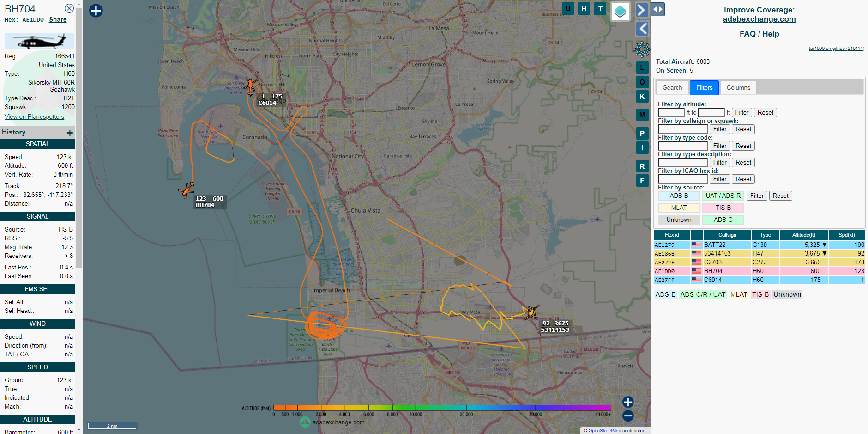Image resolution: width=868 pixels, height=434 pixels.
Task: Toggle the T map button
Action: point(600,8)
